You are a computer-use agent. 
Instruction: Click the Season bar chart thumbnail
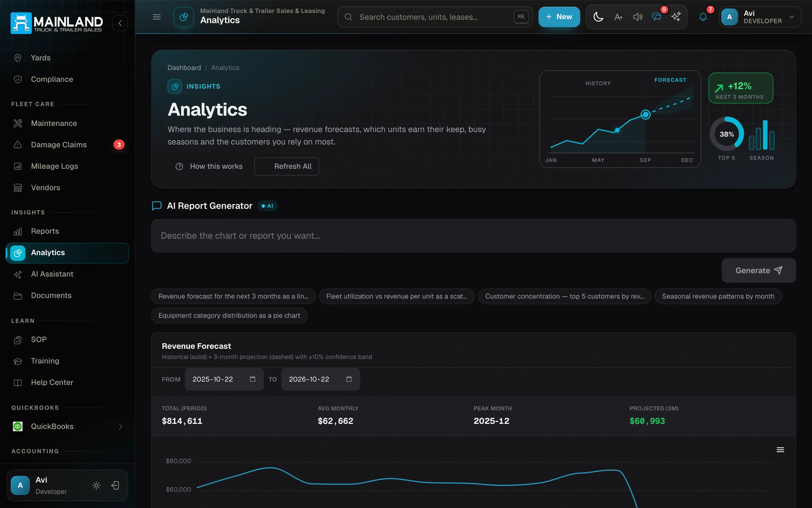coord(762,135)
